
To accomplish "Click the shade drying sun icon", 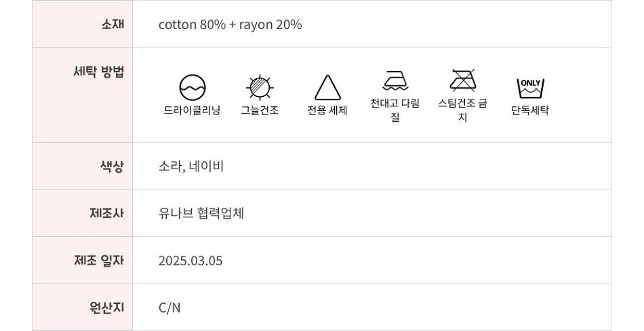I will [260, 87].
